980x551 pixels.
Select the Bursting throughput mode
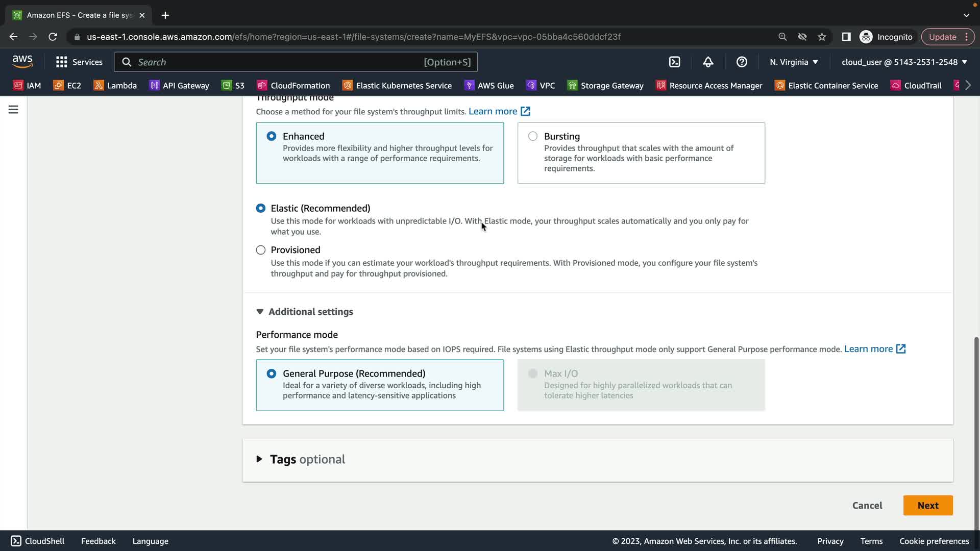pyautogui.click(x=533, y=136)
